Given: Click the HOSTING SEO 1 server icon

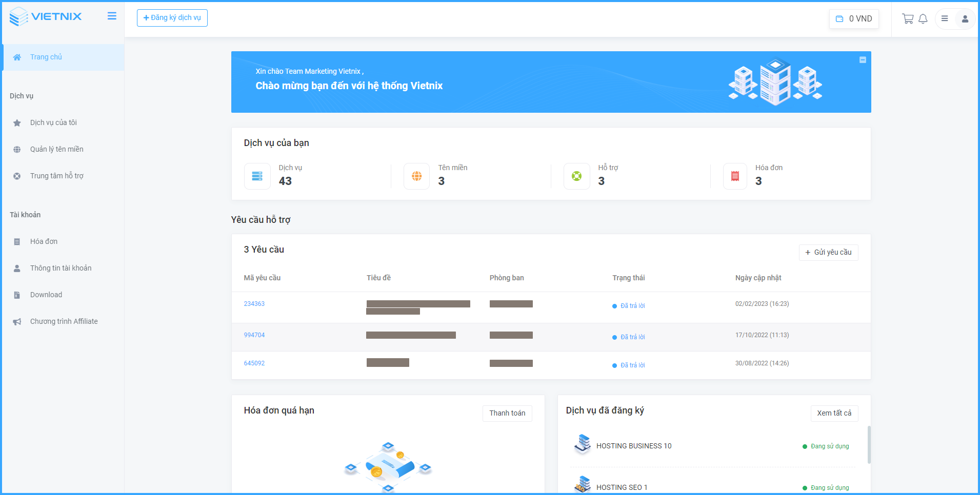Looking at the screenshot, I should click(583, 484).
